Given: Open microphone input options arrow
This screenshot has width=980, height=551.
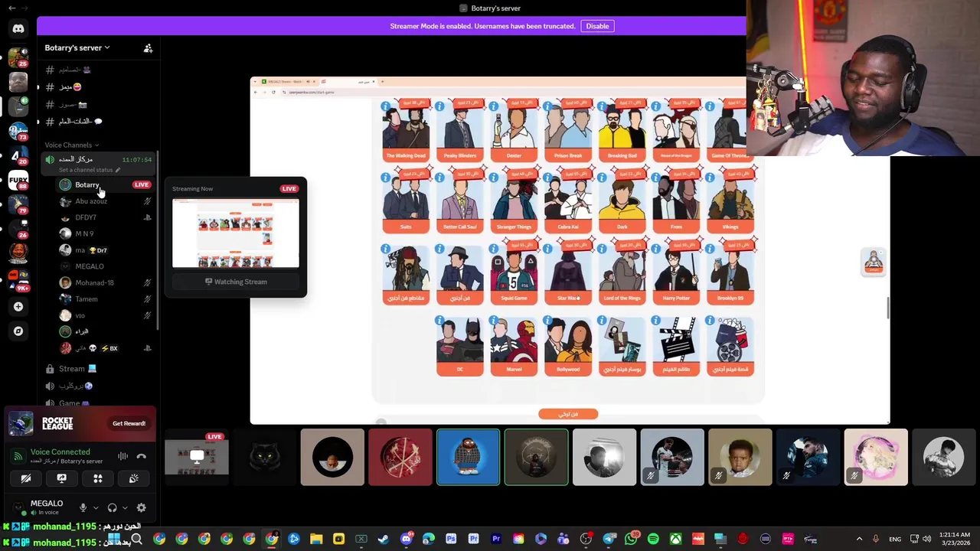Looking at the screenshot, I should (96, 507).
